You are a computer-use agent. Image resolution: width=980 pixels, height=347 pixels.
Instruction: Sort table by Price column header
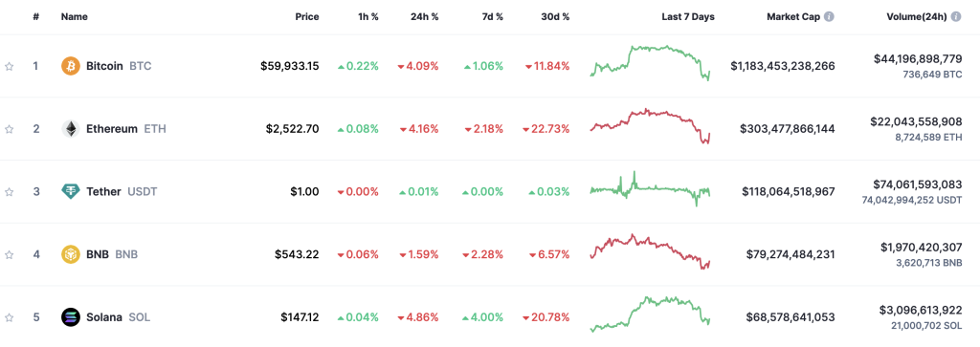point(307,17)
